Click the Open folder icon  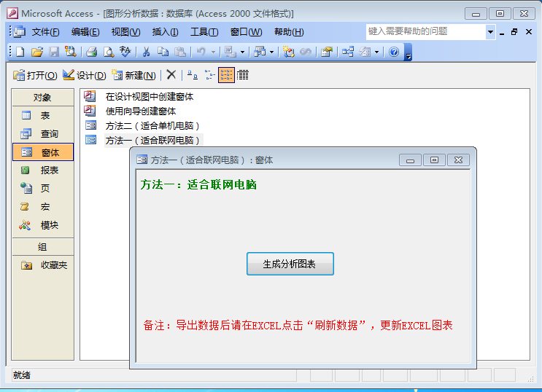[37, 52]
